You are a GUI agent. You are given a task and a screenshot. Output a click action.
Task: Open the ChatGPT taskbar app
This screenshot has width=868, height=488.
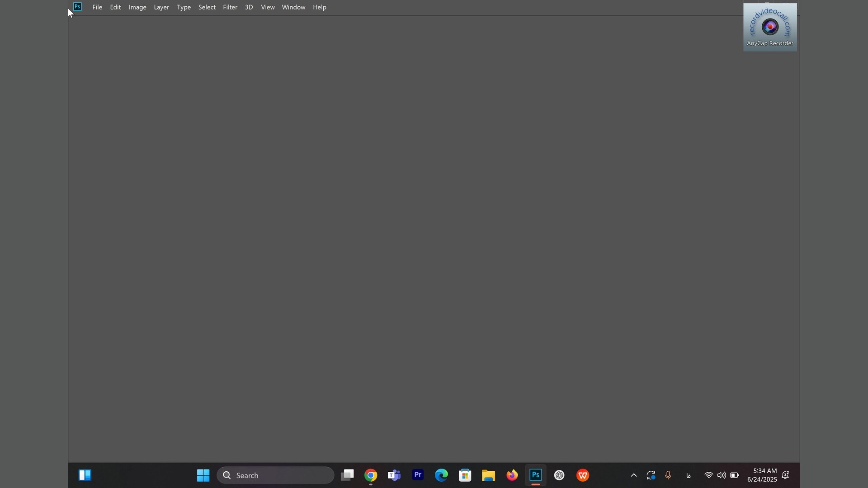click(x=560, y=475)
